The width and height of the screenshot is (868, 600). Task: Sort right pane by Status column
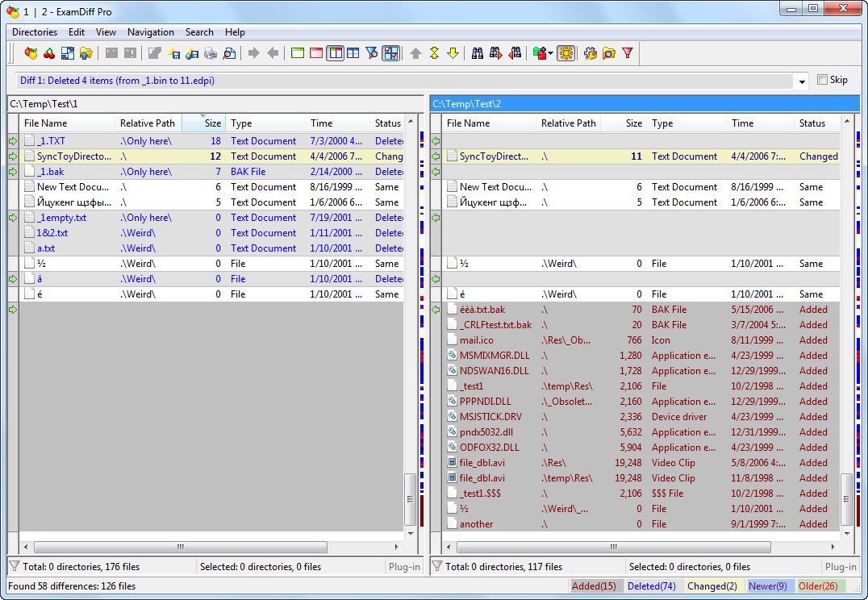[816, 123]
